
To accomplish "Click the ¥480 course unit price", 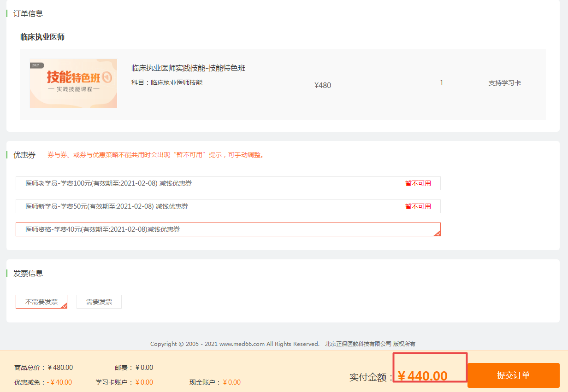I will point(323,85).
